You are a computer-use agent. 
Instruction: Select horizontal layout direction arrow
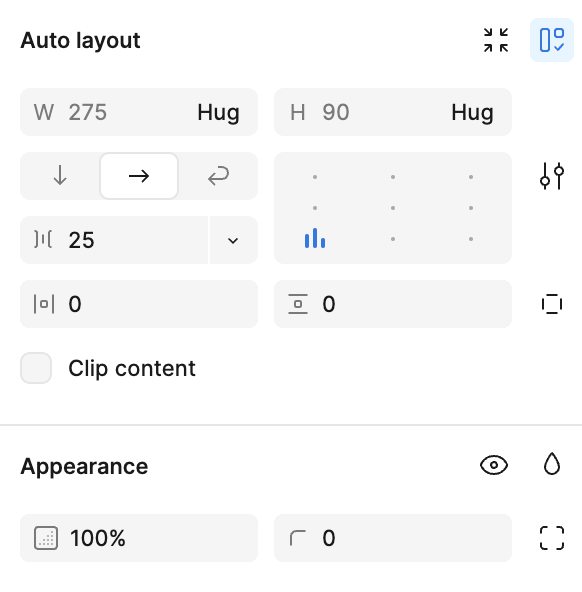tap(139, 176)
